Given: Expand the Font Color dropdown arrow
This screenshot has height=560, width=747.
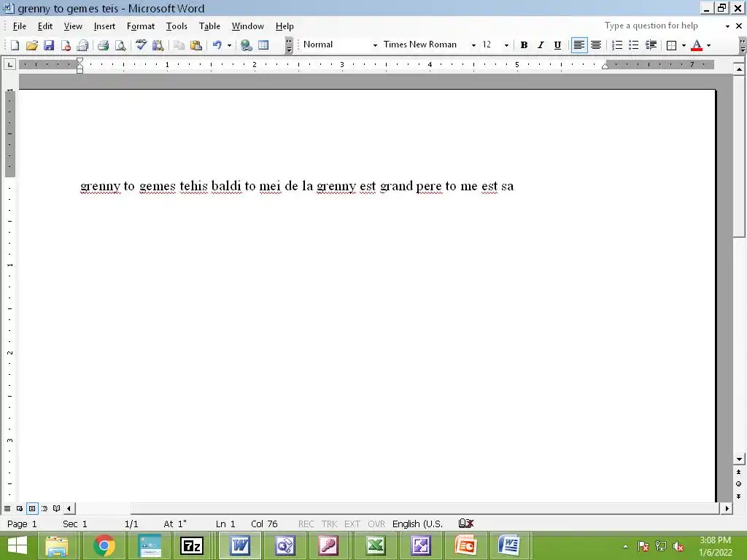Looking at the screenshot, I should [708, 45].
